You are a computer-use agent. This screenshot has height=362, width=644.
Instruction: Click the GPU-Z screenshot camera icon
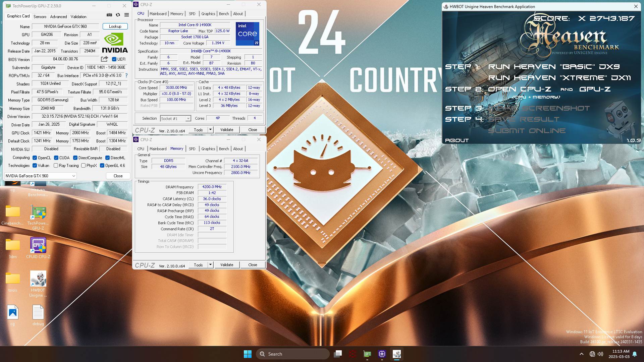click(109, 15)
